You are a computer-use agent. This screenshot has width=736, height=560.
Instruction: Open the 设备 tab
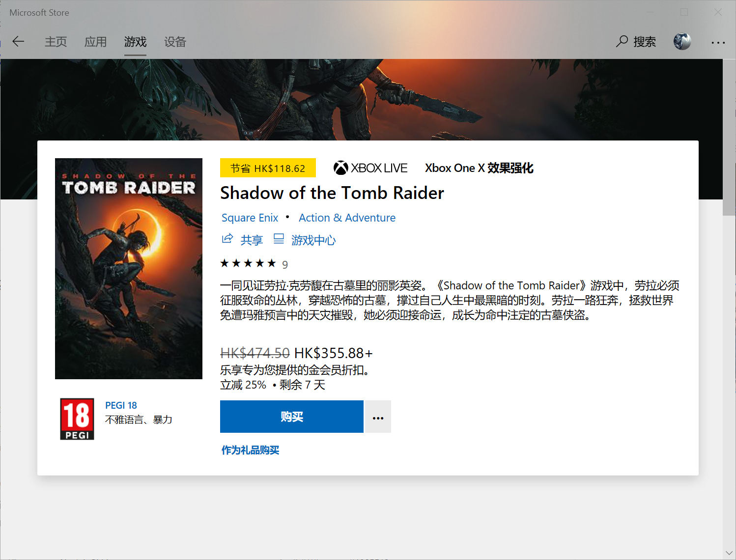(175, 42)
